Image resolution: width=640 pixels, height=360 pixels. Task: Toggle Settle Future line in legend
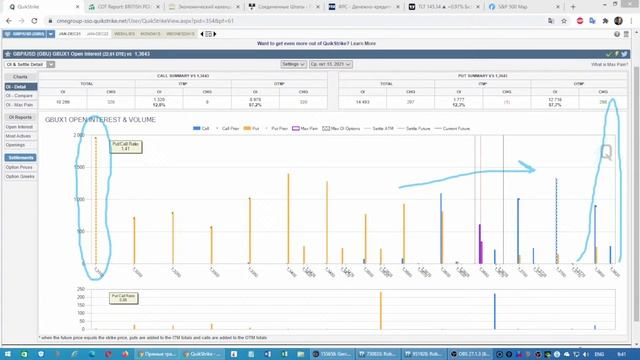(x=414, y=129)
